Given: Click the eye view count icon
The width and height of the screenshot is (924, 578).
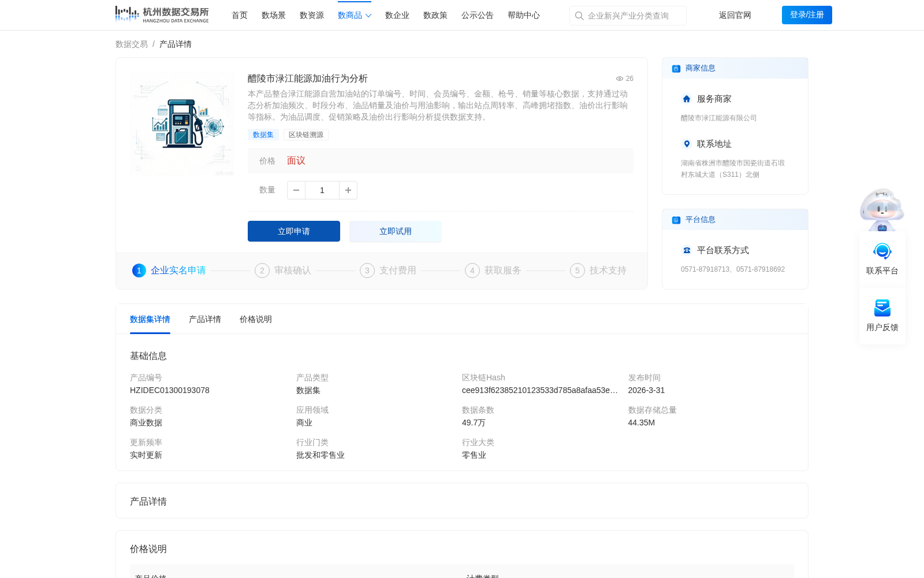Looking at the screenshot, I should [x=620, y=79].
